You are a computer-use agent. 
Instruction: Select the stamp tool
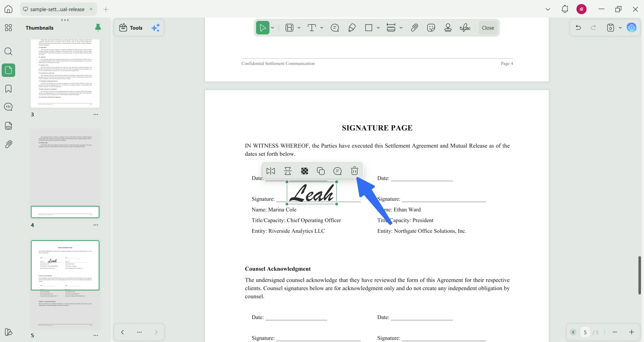point(448,28)
